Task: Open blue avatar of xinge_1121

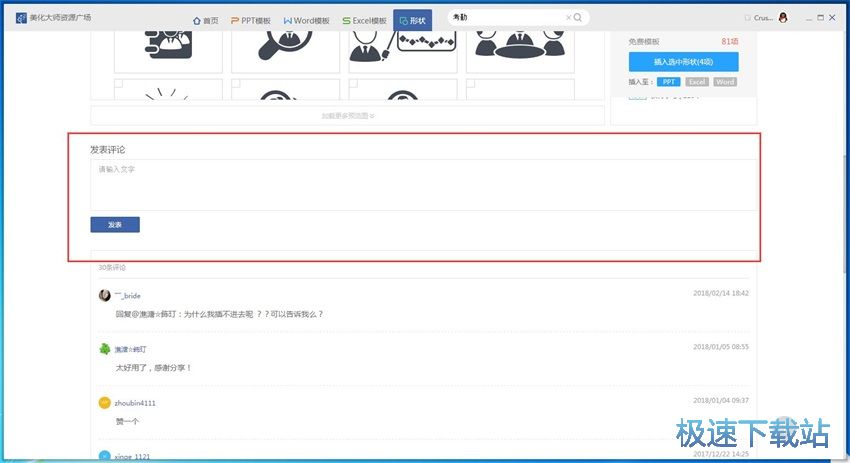Action: (105, 456)
